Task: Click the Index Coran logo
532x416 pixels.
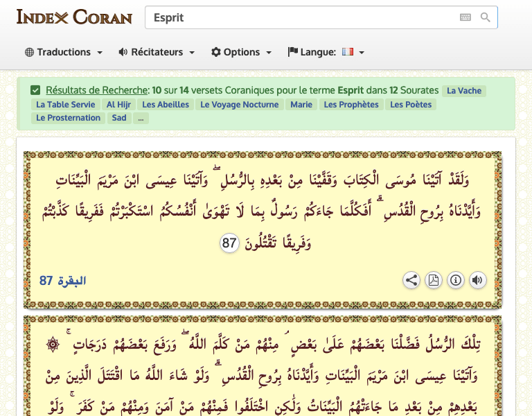Action: pos(74,17)
